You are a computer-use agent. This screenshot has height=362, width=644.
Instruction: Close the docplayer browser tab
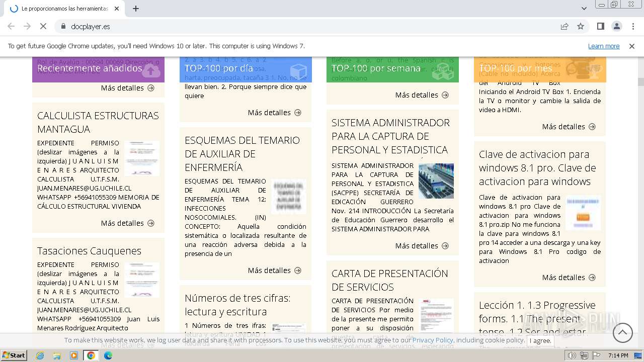click(x=117, y=9)
